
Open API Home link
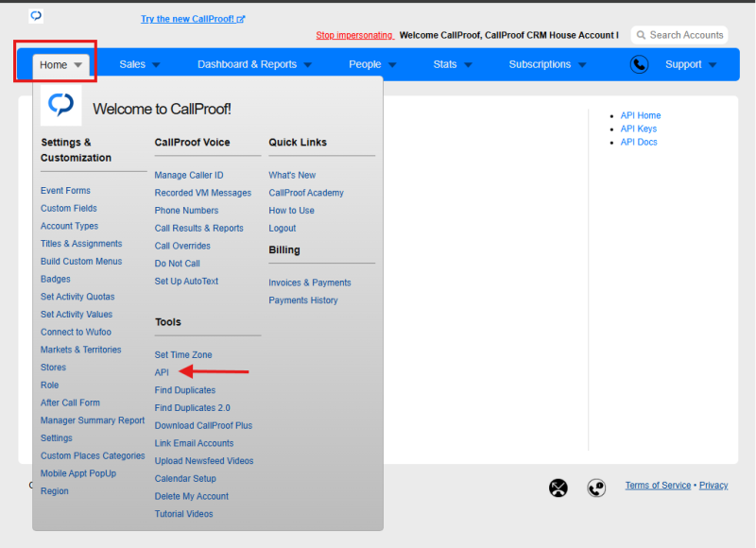(641, 115)
